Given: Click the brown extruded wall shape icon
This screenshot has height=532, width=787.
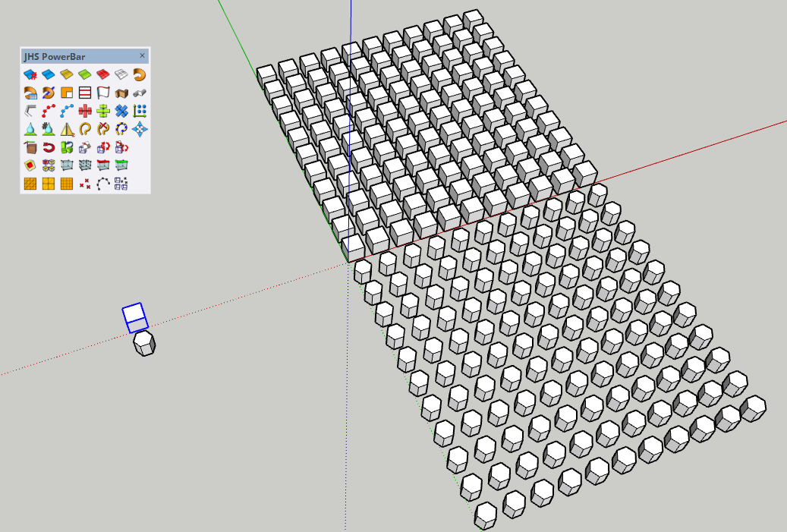Looking at the screenshot, I should 121,93.
